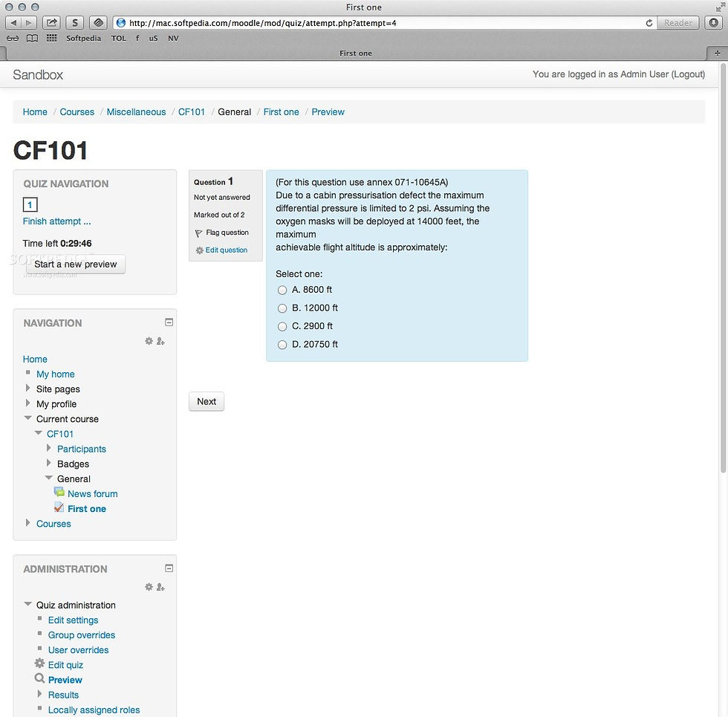Open the Softpedia bookmark
Viewport: 728px width, 717px height.
pos(83,38)
